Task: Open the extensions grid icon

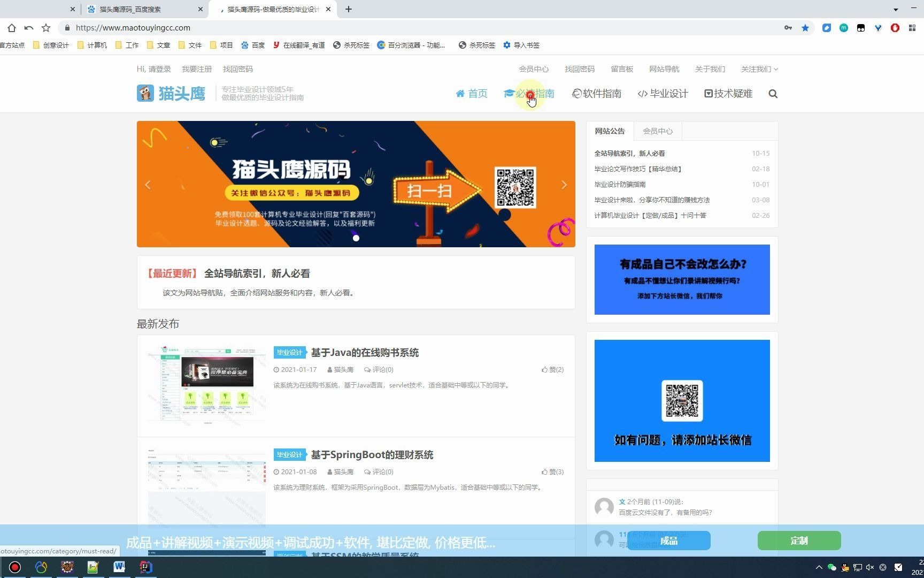Action: pos(912,28)
